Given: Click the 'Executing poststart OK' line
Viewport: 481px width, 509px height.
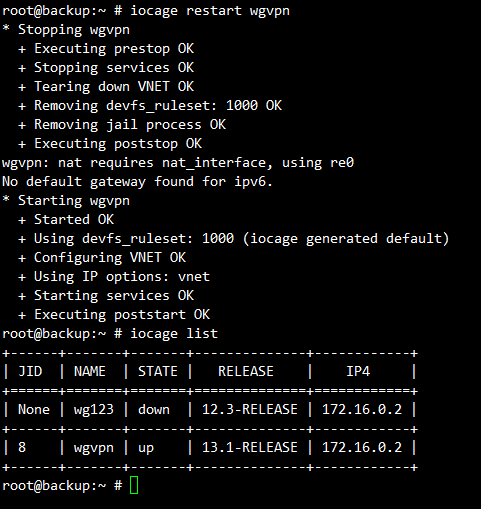Looking at the screenshot, I should click(x=122, y=315).
